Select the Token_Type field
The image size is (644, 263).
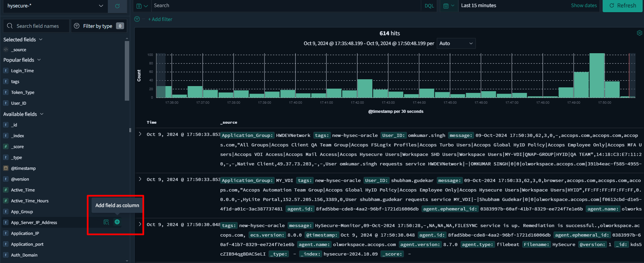pos(22,93)
